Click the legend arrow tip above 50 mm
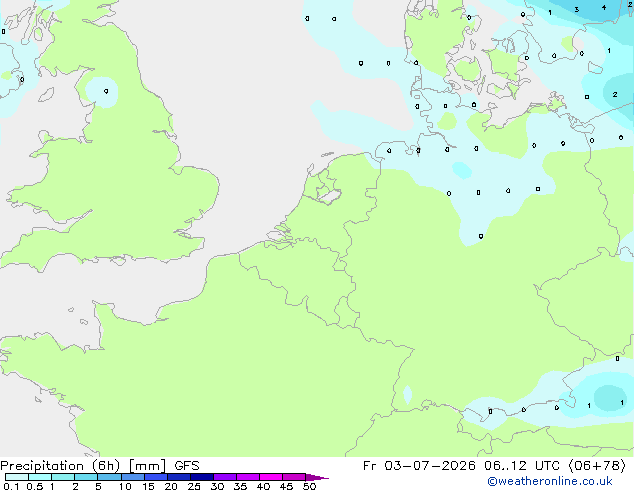This screenshot has height=490, width=634. tap(317, 477)
